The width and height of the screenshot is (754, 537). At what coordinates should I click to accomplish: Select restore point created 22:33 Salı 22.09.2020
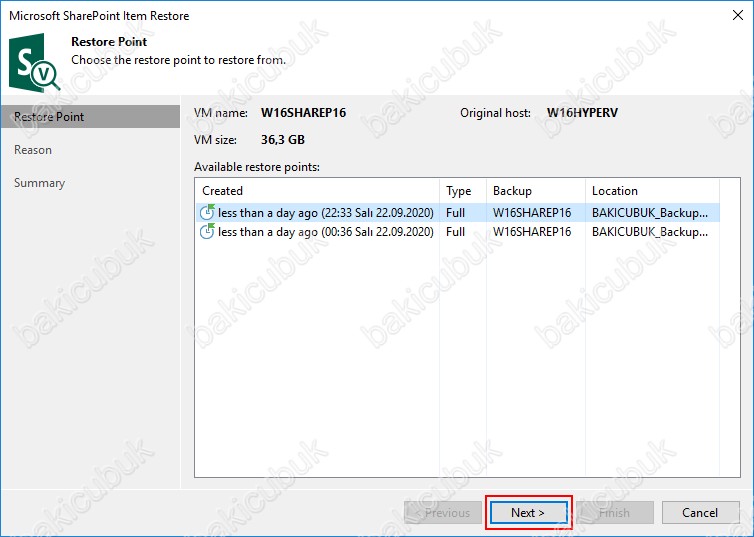pyautogui.click(x=458, y=212)
